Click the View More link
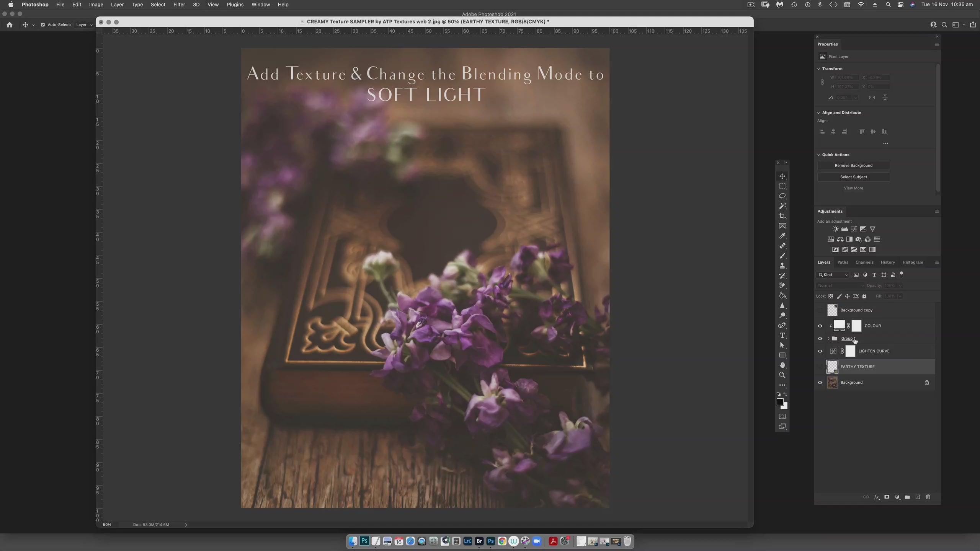 (x=853, y=188)
